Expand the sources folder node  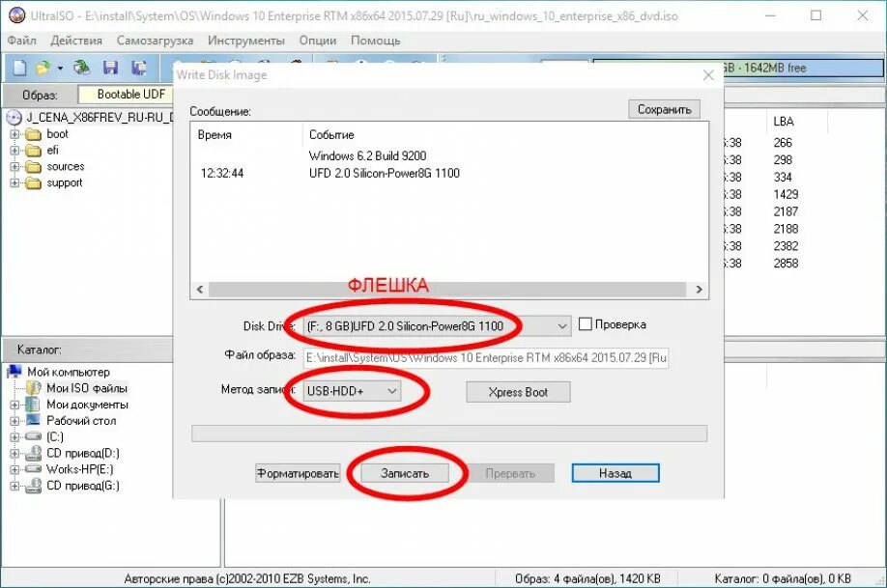tap(14, 167)
